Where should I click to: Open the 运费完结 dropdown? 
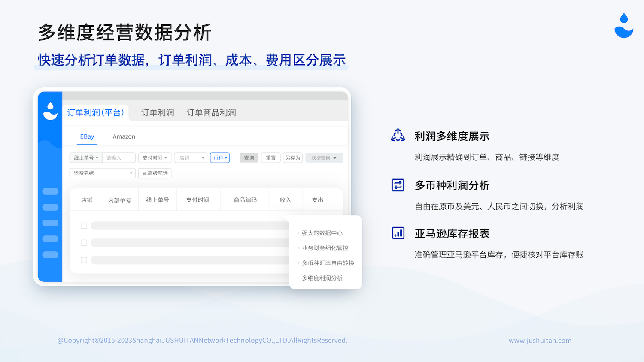103,173
